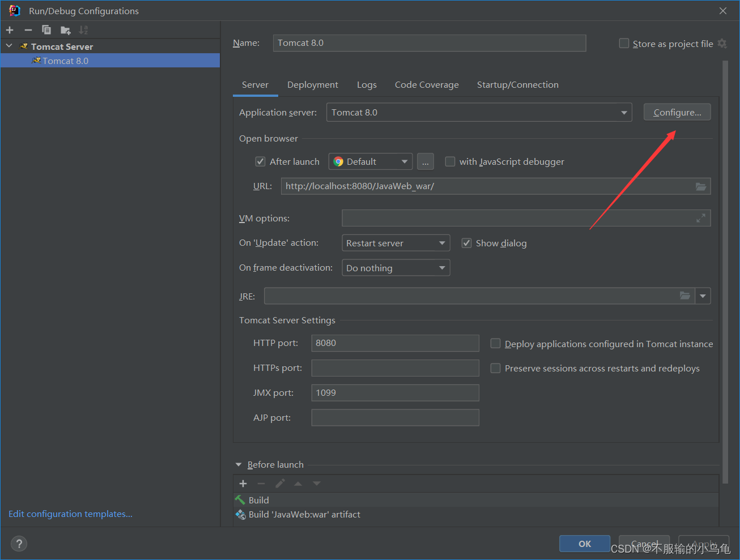Click the OK button
The height and width of the screenshot is (560, 740).
click(585, 544)
